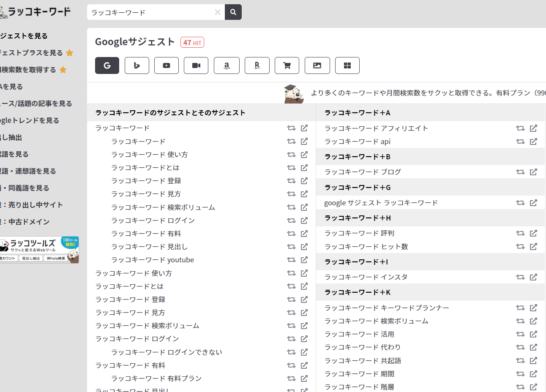The image size is (546, 392).
Task: Re-search icon for ラッコキーワード 共起語
Action: (520, 361)
